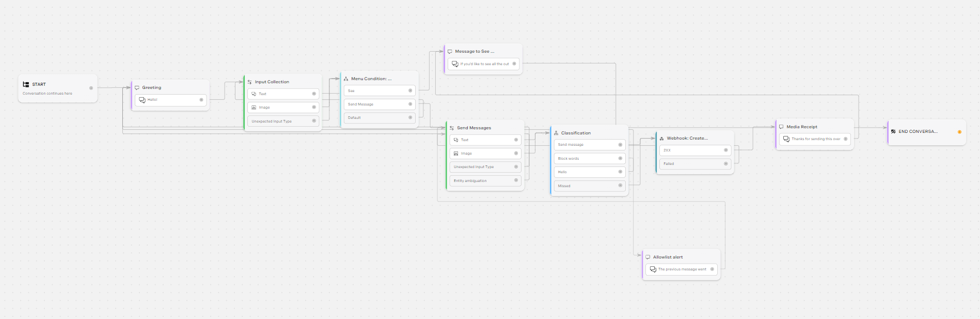Click the Media Receipt node bubble icon
The height and width of the screenshot is (319, 980).
click(x=781, y=127)
